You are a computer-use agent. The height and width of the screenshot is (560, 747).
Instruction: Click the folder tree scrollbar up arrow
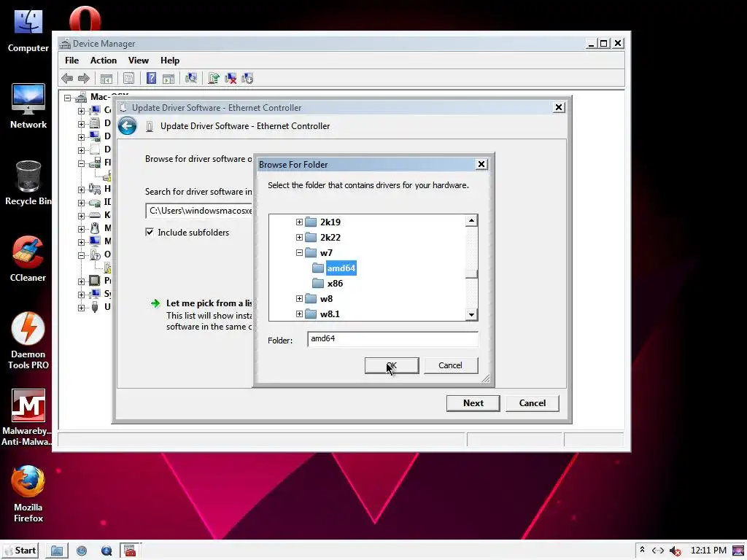[471, 220]
